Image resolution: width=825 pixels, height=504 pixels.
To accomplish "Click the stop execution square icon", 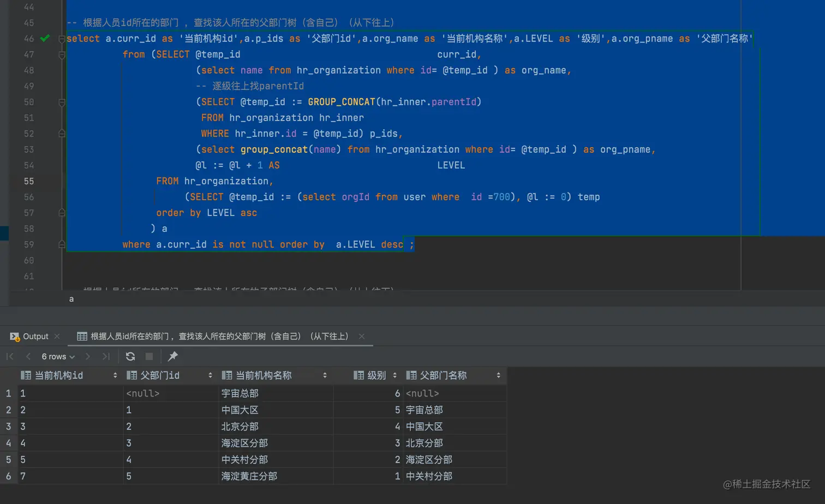I will coord(149,356).
